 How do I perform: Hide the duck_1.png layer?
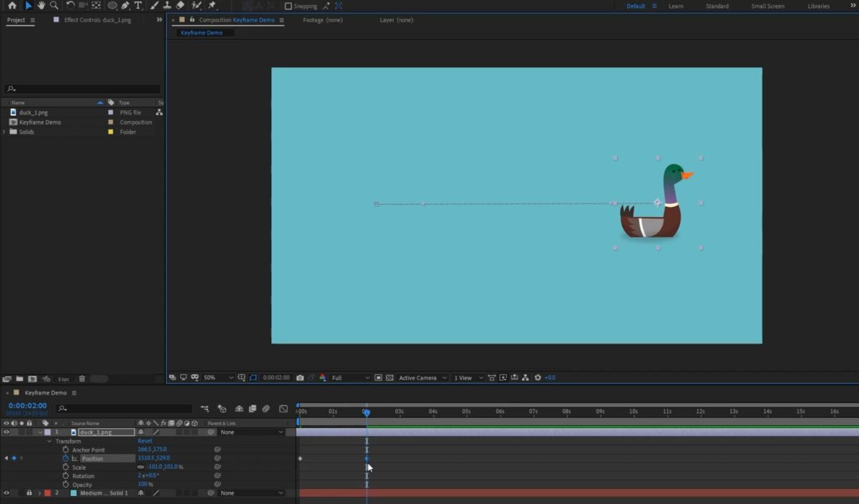(6, 432)
